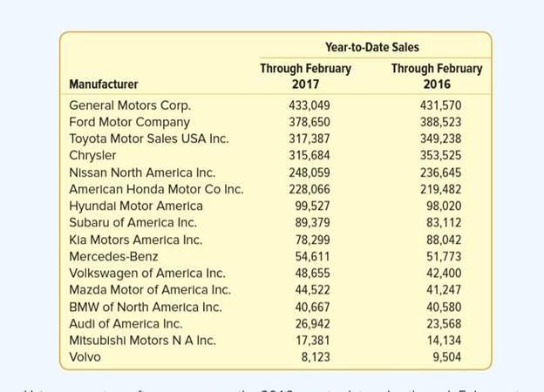This screenshot has width=544, height=392.
Task: Click the Ford Motor Company name
Action: coord(129,122)
